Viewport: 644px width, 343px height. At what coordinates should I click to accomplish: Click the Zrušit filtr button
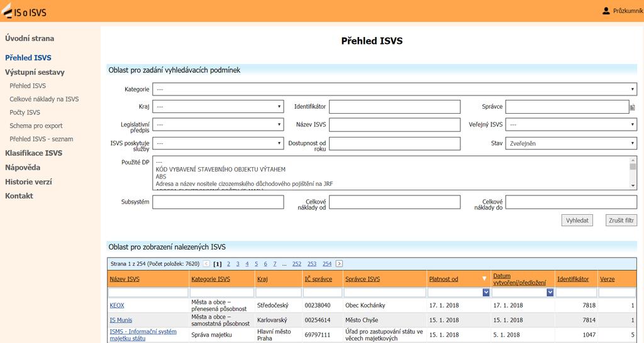click(x=621, y=220)
